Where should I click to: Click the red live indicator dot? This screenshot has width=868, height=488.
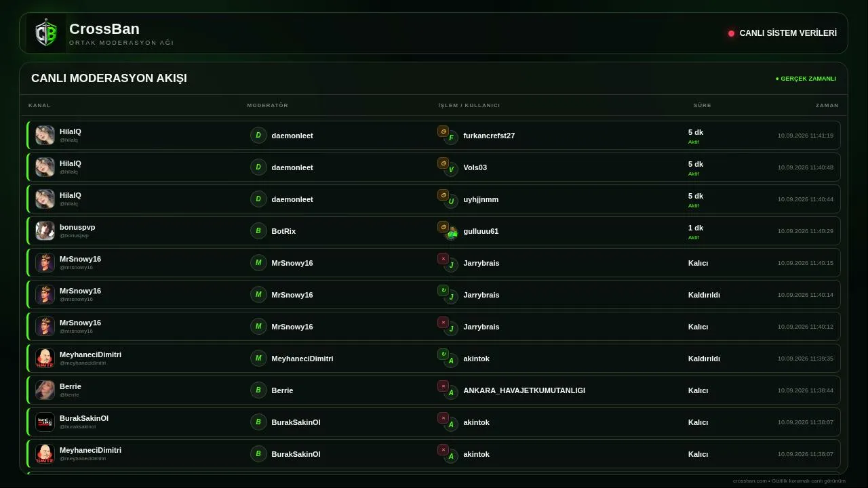point(731,33)
